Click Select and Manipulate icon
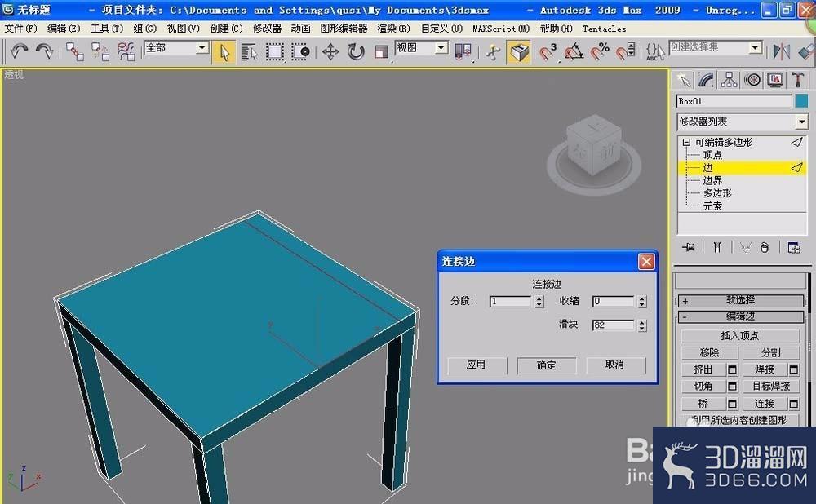This screenshot has width=816, height=504. click(x=492, y=52)
